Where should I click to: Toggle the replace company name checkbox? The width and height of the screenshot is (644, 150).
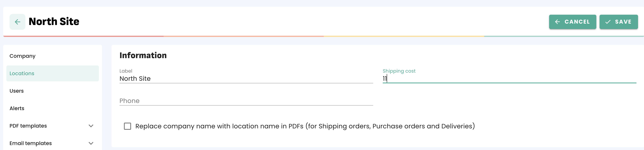click(127, 126)
